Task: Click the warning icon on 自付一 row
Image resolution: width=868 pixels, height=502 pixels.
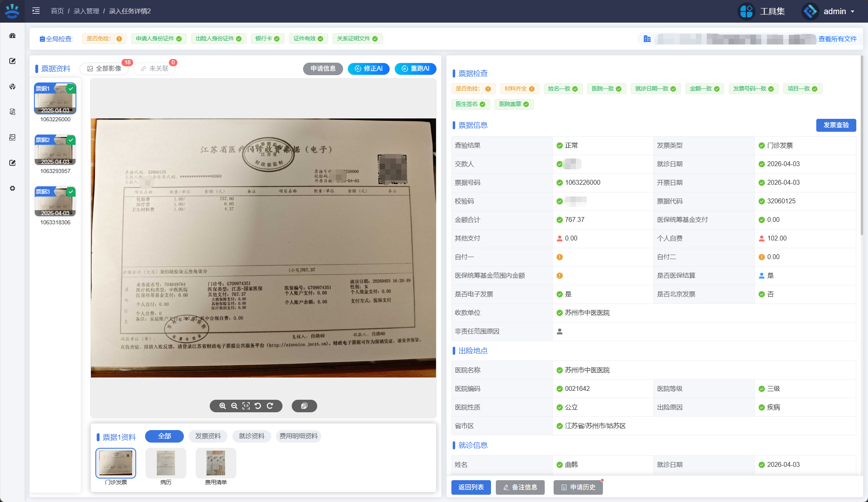Action: pyautogui.click(x=560, y=257)
